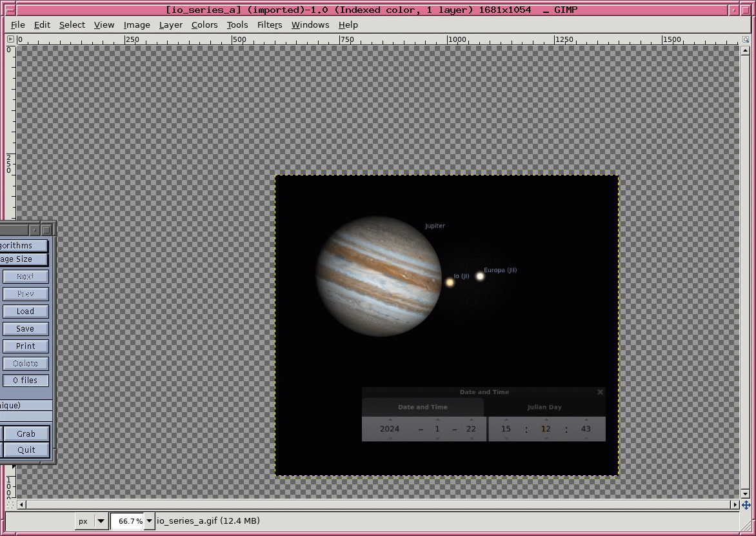The width and height of the screenshot is (756, 536).
Task: Click the zoom-on-resize magnifier icon
Action: 746,39
